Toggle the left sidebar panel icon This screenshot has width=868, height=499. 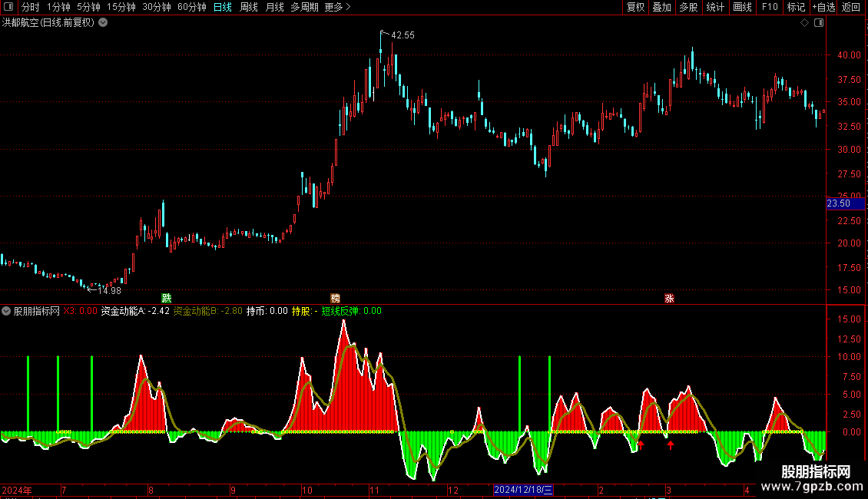(x=8, y=7)
